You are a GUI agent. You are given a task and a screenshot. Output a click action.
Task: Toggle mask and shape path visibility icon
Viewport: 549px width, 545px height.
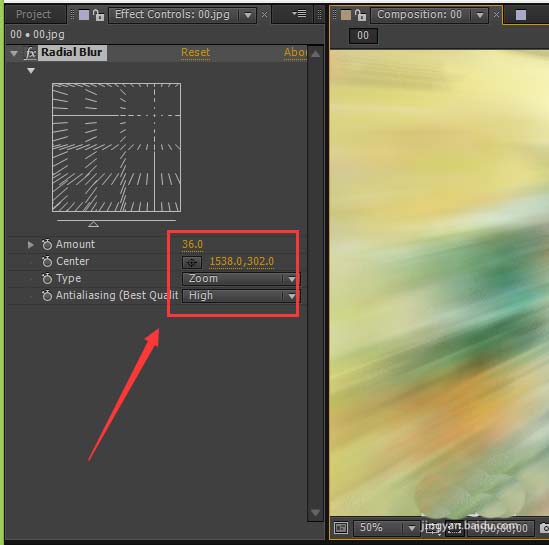coord(454,529)
